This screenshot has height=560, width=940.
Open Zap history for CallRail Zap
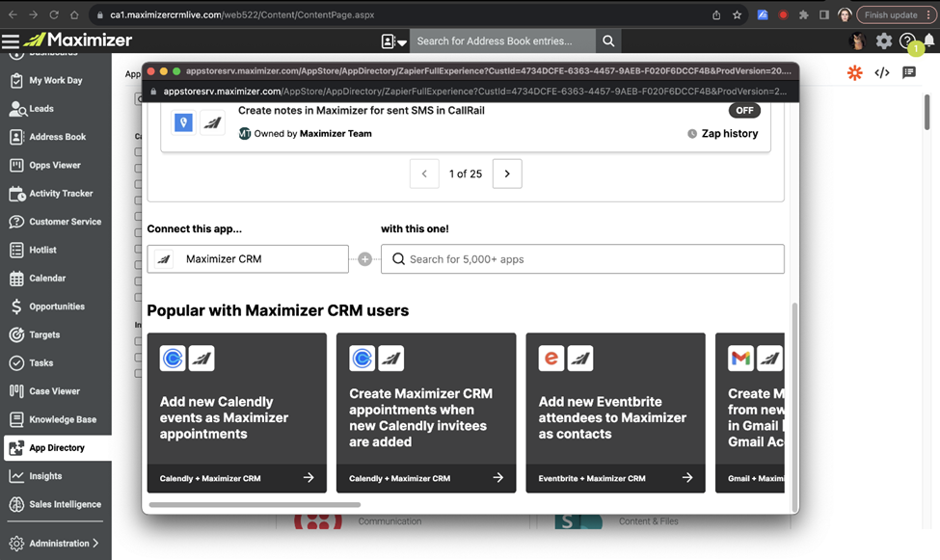722,134
